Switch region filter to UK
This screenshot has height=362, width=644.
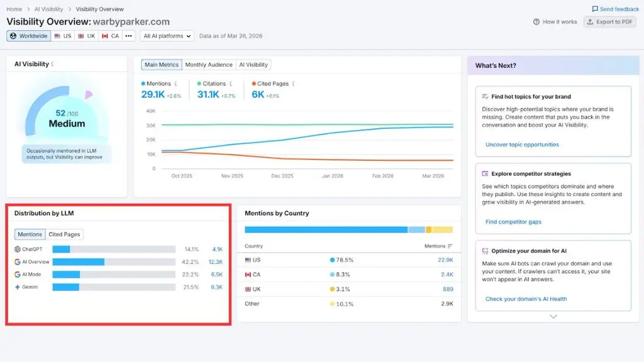coord(87,36)
